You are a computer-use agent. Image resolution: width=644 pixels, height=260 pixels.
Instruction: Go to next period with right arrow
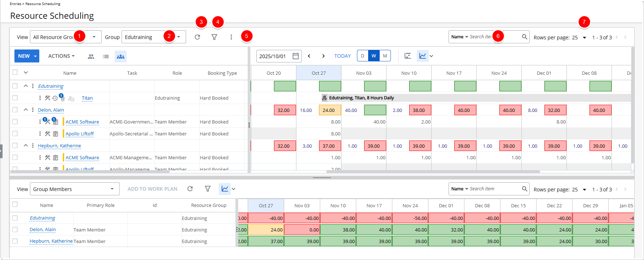323,56
